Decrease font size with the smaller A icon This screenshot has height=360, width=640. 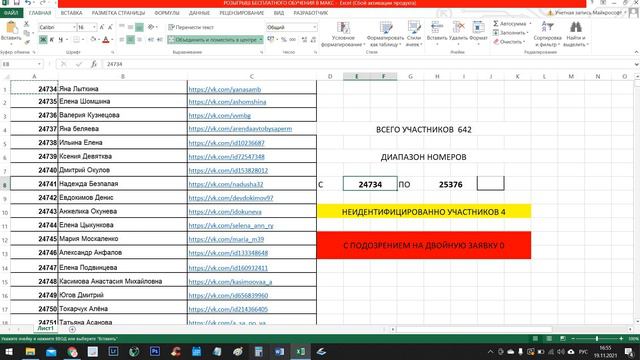point(110,27)
